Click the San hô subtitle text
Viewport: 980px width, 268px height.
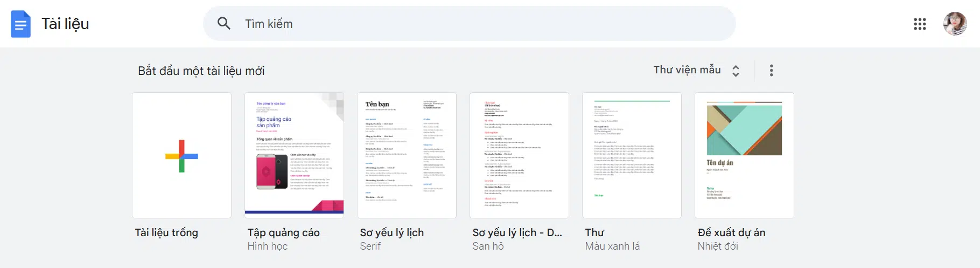pyautogui.click(x=488, y=246)
